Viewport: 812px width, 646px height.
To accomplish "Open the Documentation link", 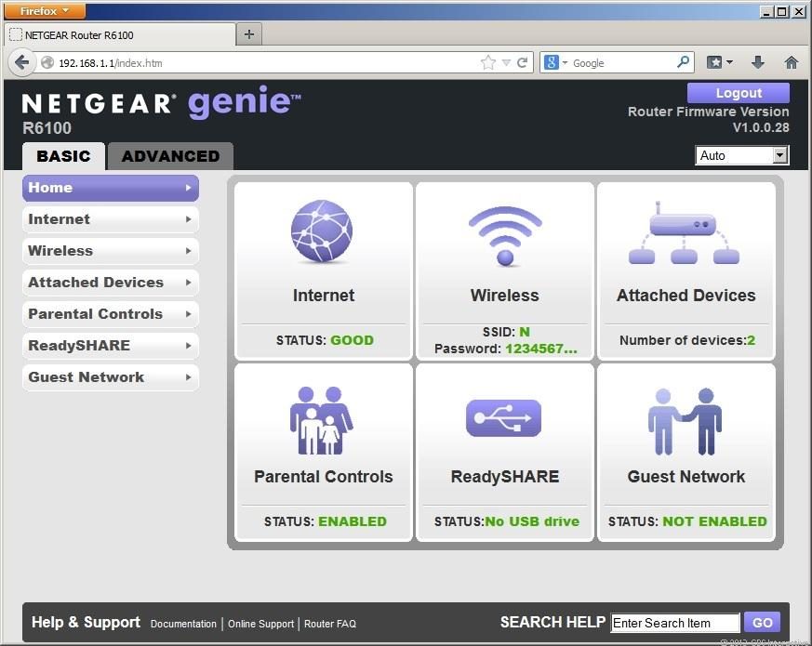I will pyautogui.click(x=183, y=623).
